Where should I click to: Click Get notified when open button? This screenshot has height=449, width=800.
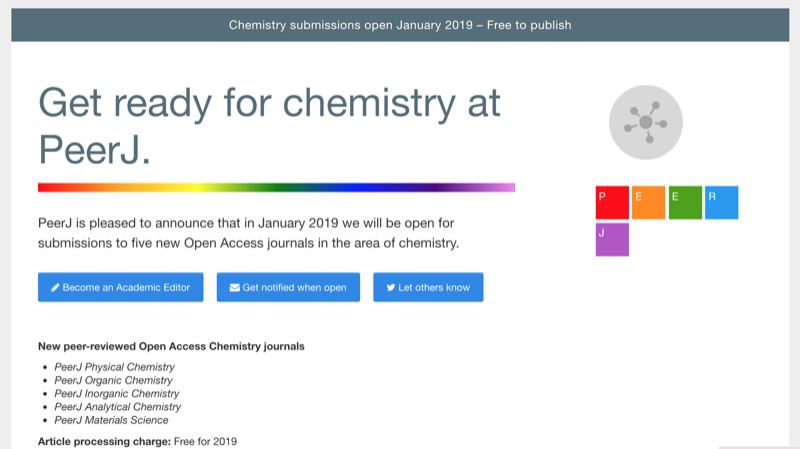(288, 287)
